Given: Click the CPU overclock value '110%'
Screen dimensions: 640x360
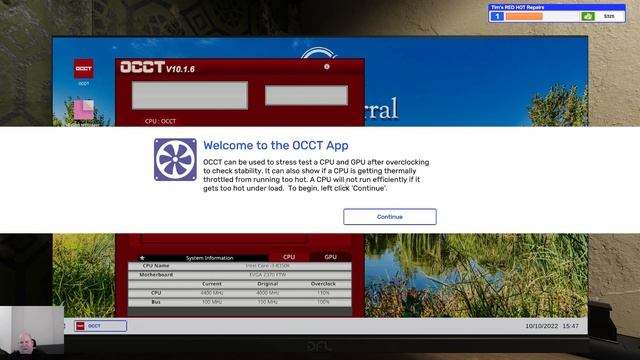Looking at the screenshot, I should pyautogui.click(x=323, y=293).
